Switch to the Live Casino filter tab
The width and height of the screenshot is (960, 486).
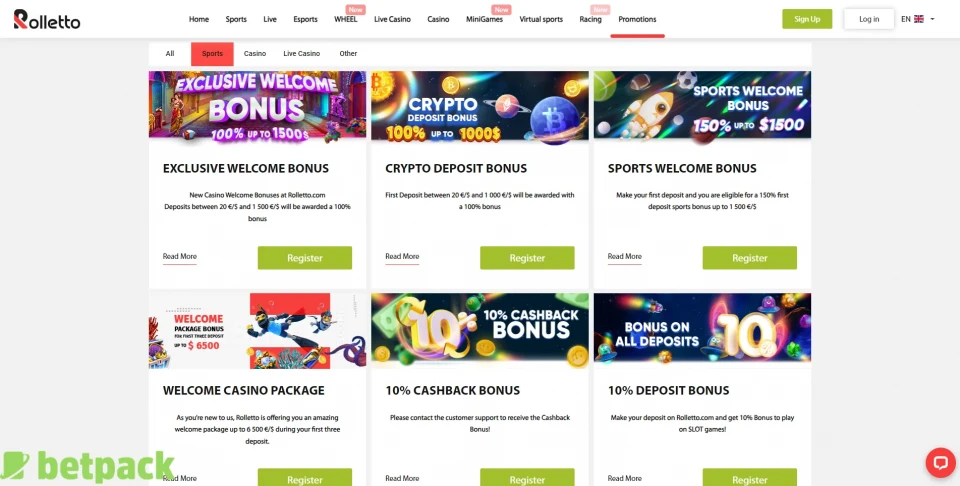[301, 54]
